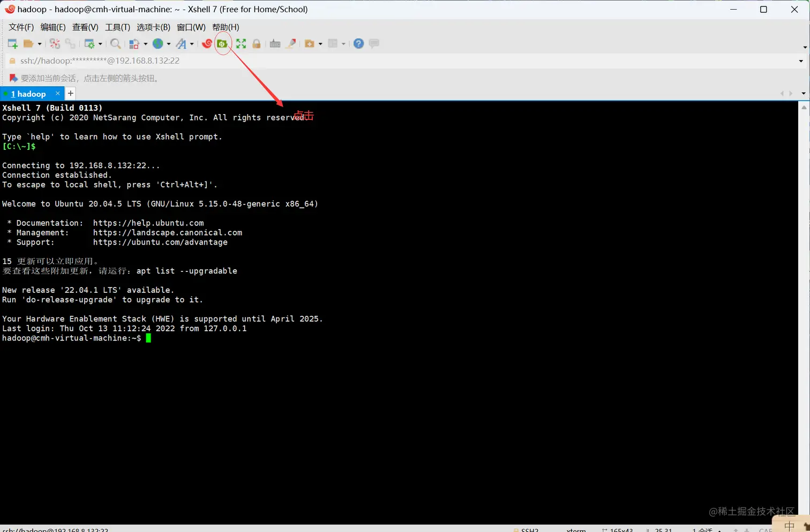Expand the Open folder dropdown arrow
This screenshot has width=810, height=532.
(40, 44)
